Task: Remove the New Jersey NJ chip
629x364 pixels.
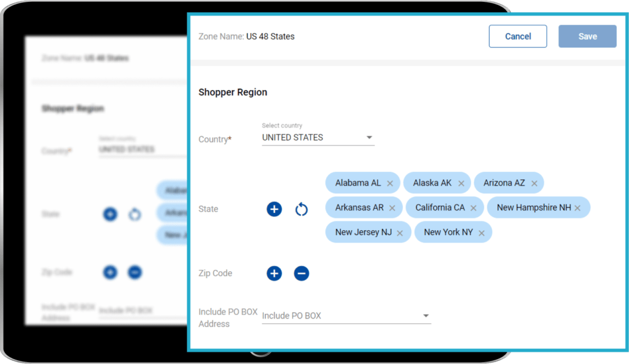Action: point(399,233)
